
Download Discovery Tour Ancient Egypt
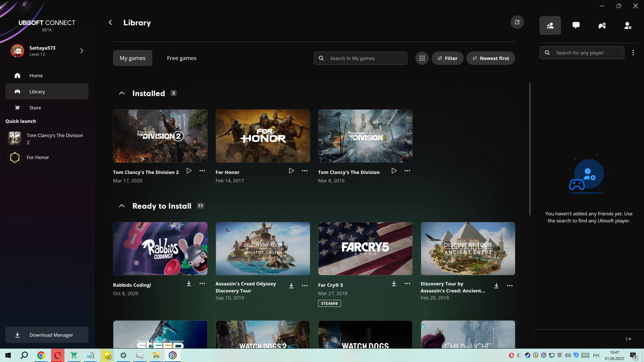pos(496,286)
